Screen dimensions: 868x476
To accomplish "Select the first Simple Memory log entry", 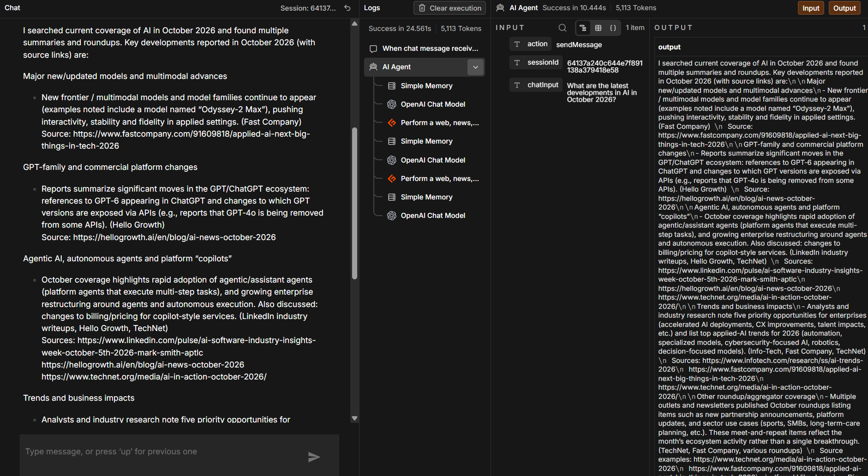I will point(426,86).
